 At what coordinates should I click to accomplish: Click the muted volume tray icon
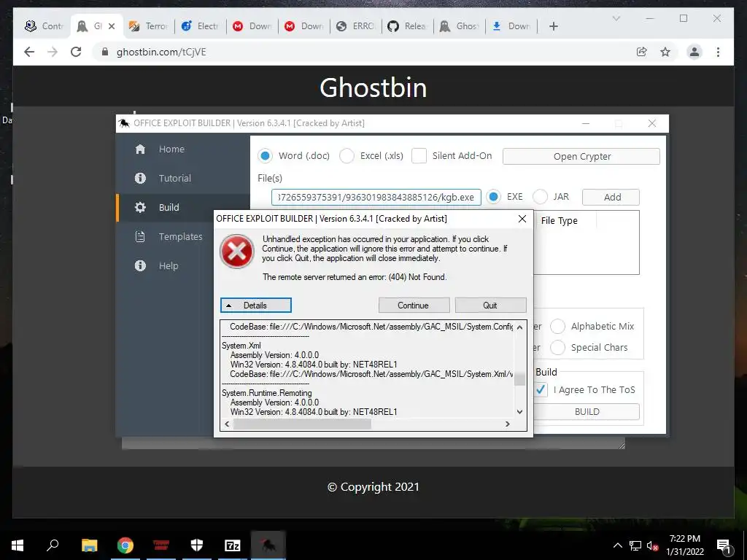(x=652, y=545)
